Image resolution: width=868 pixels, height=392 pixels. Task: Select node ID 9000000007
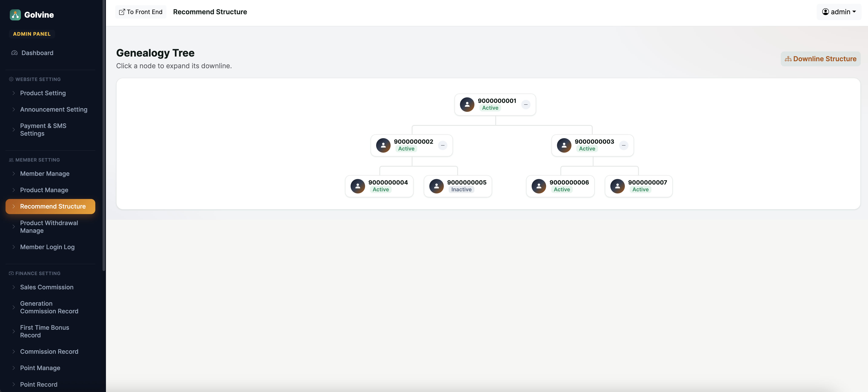click(x=647, y=182)
